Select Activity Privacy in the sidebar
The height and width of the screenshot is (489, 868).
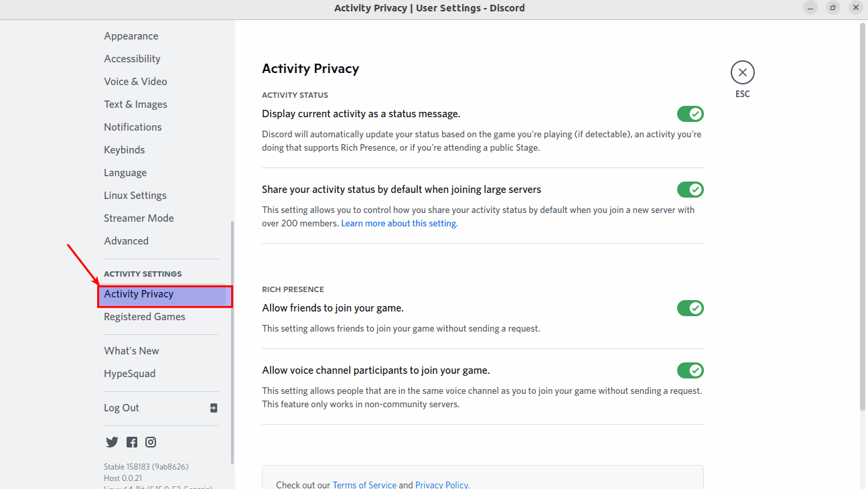tap(165, 295)
